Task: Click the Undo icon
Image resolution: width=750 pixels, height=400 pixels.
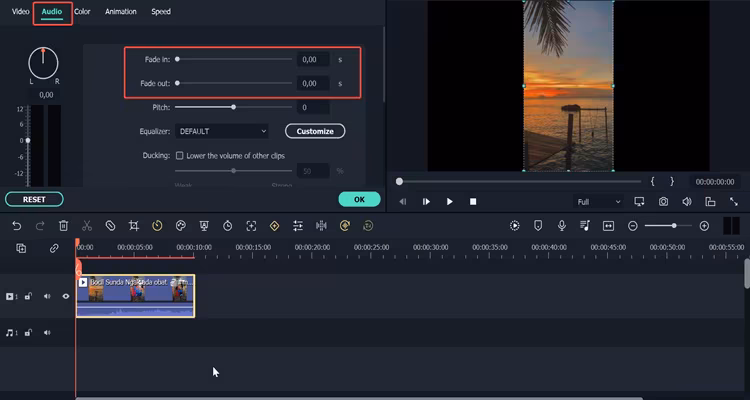Action: pos(17,226)
